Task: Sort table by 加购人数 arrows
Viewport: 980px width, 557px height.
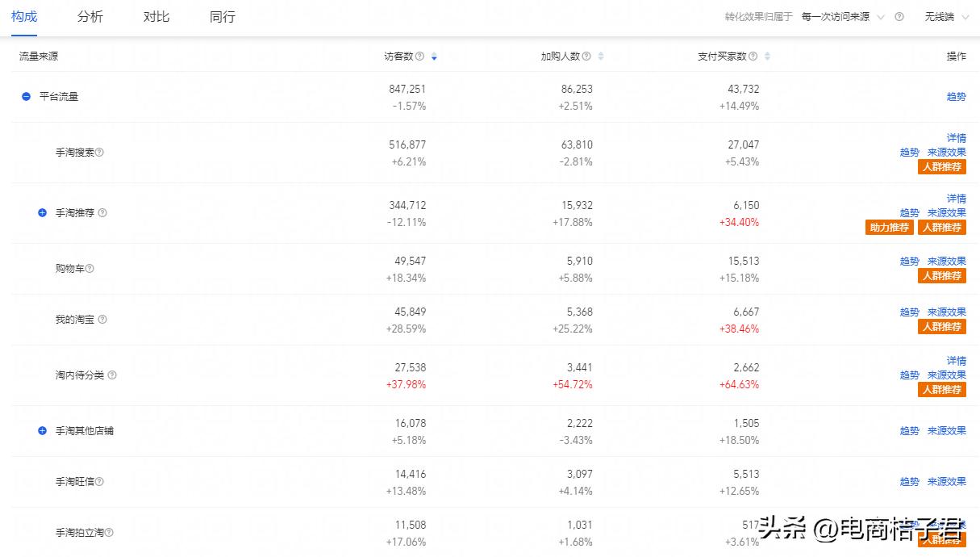Action: coord(601,57)
